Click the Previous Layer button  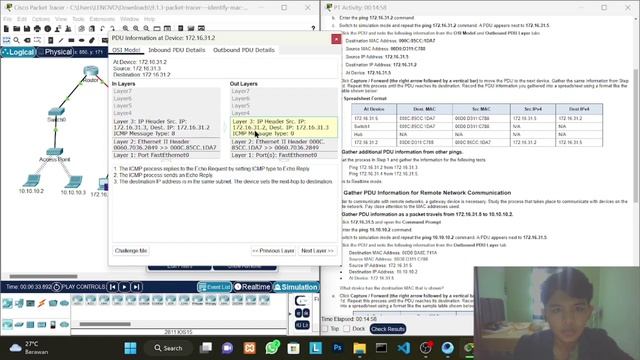coord(273,251)
